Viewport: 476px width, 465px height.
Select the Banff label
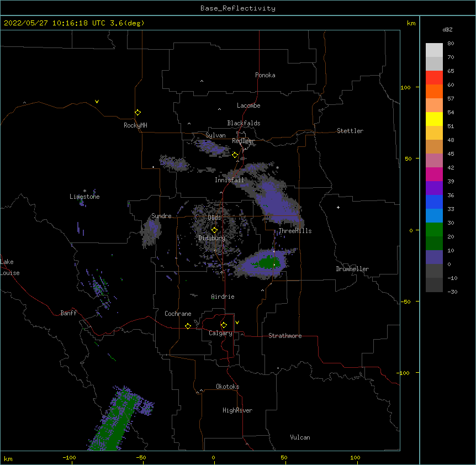coord(68,313)
